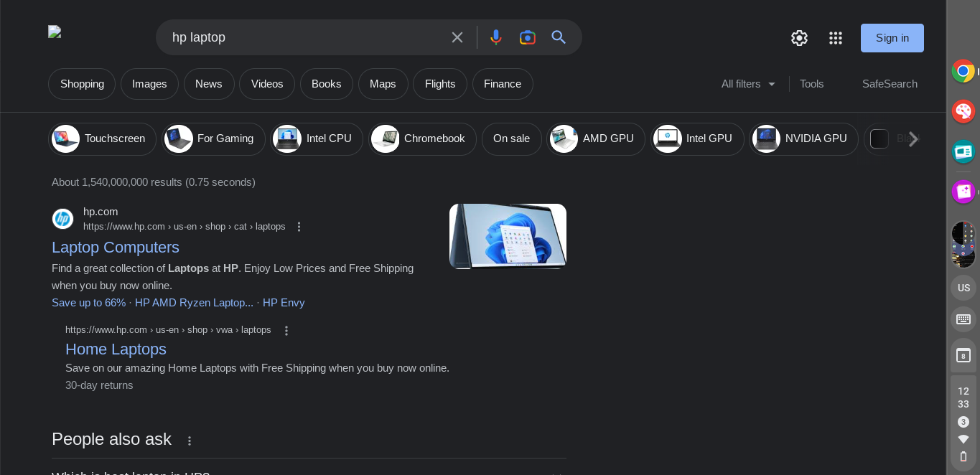The image size is (980, 475).
Task: Open more options for Home Laptops result
Action: click(x=286, y=331)
